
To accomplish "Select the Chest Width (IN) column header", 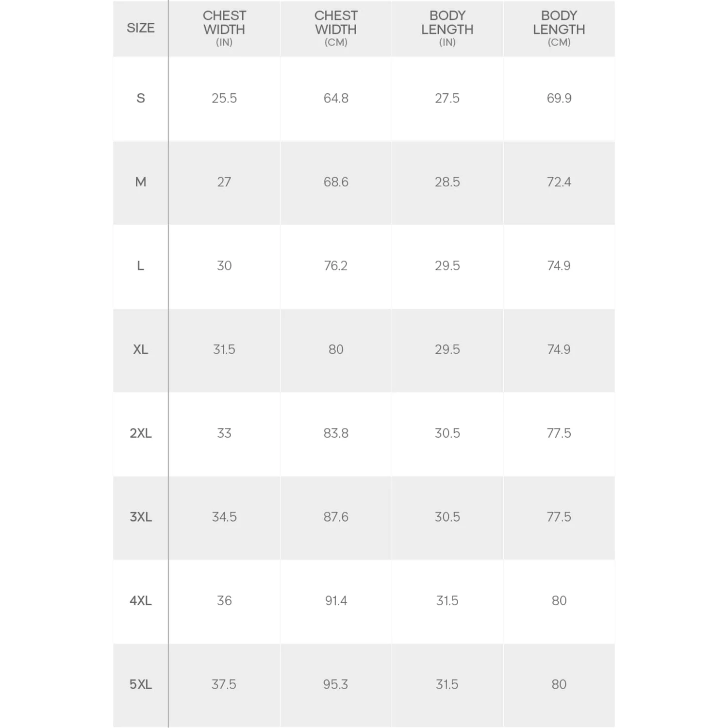I will pyautogui.click(x=224, y=28).
